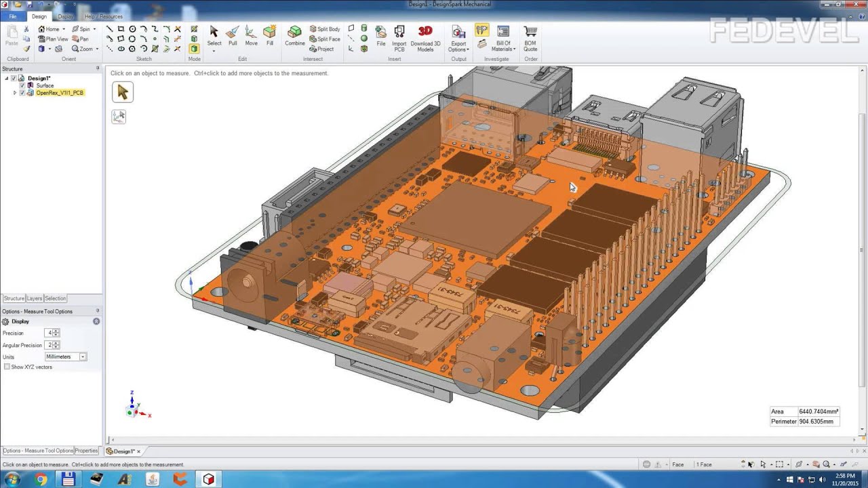
Task: Open Windows Start menu
Action: point(12,479)
